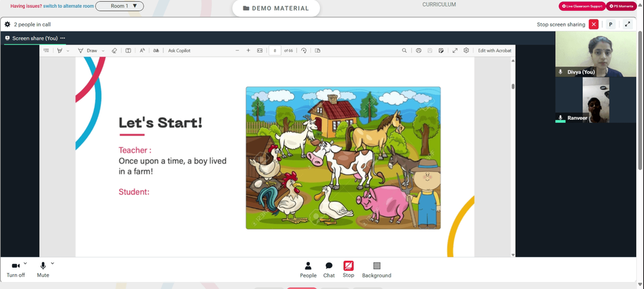The image size is (644, 289).
Task: Click the PDF scroll up arrow
Action: [513, 60]
